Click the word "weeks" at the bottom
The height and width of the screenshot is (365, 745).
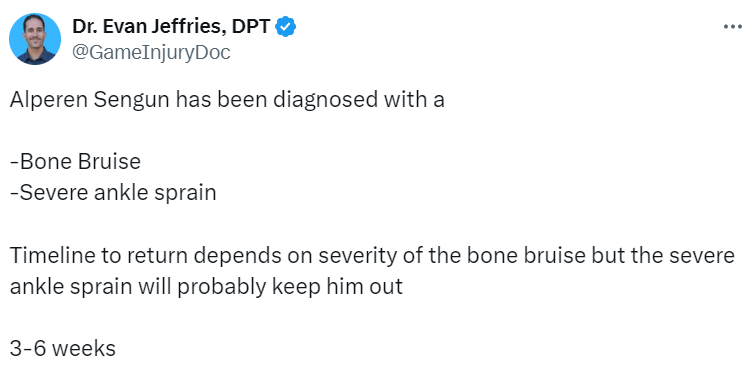(x=84, y=349)
